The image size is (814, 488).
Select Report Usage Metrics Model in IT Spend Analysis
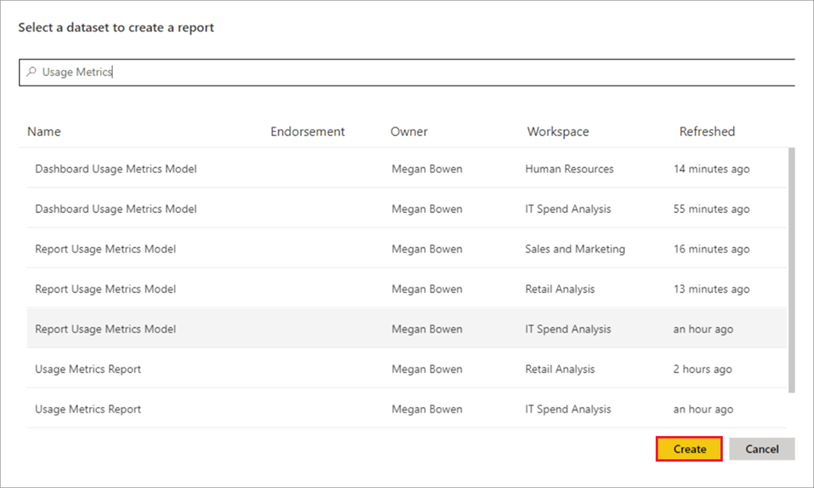tap(105, 329)
